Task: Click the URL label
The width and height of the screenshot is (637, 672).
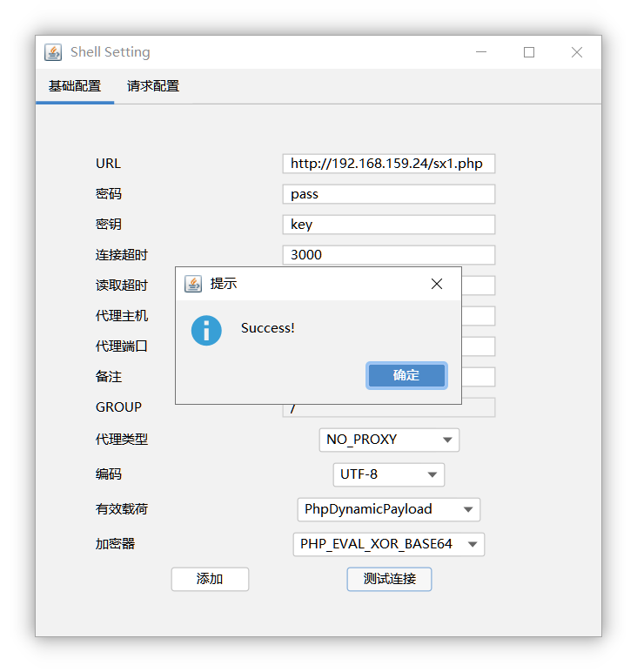Action: click(x=109, y=164)
